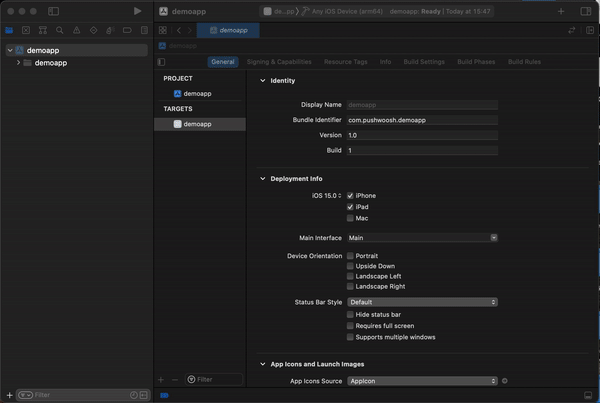
Task: Uncheck the iPhone checkbox
Action: click(x=350, y=195)
